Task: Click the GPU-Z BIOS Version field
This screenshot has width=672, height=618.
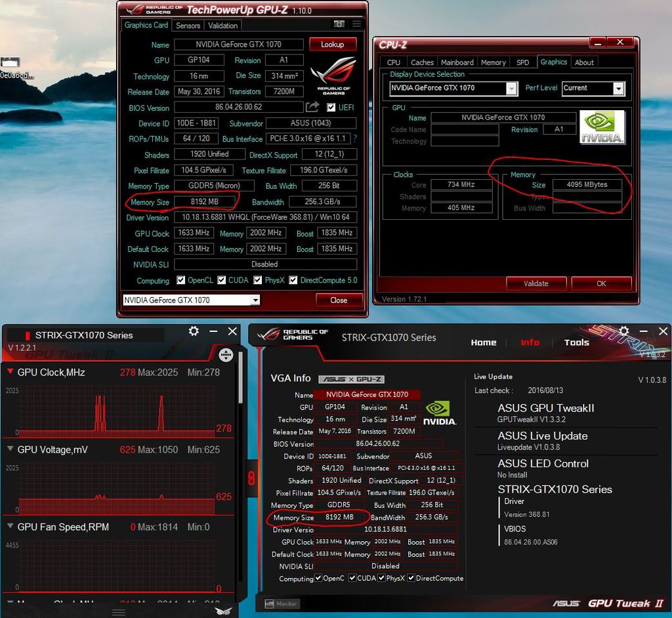Action: [239, 107]
